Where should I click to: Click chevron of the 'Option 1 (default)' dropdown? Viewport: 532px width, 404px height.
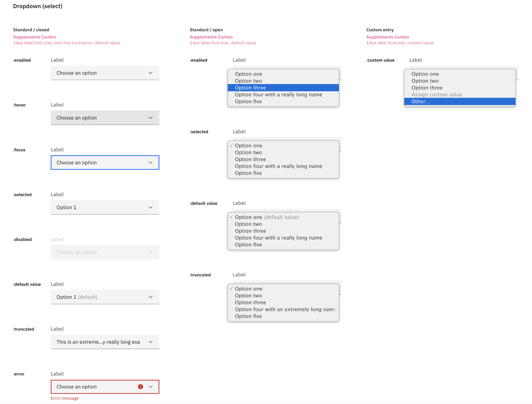tap(150, 297)
